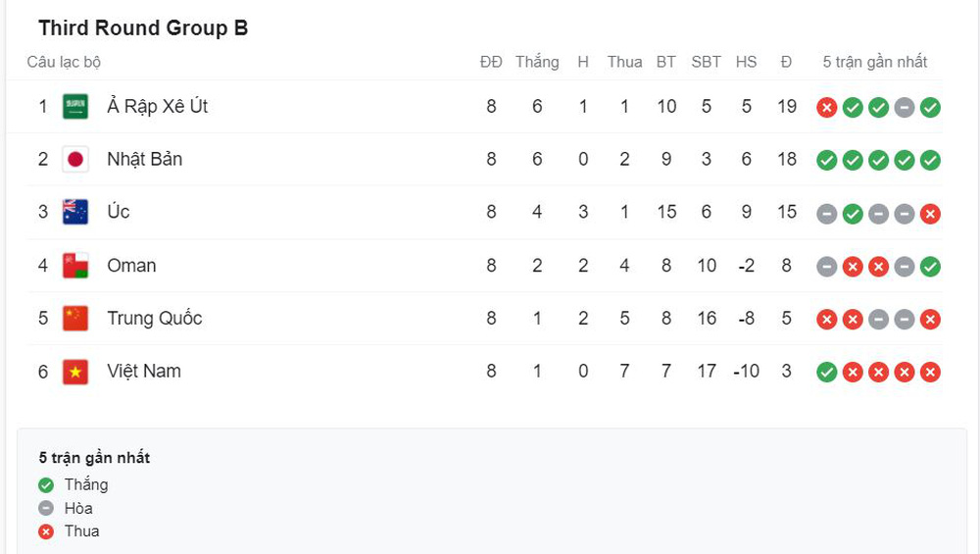The width and height of the screenshot is (980, 554).
Task: Open the Nhật Bản team link
Action: click(144, 160)
